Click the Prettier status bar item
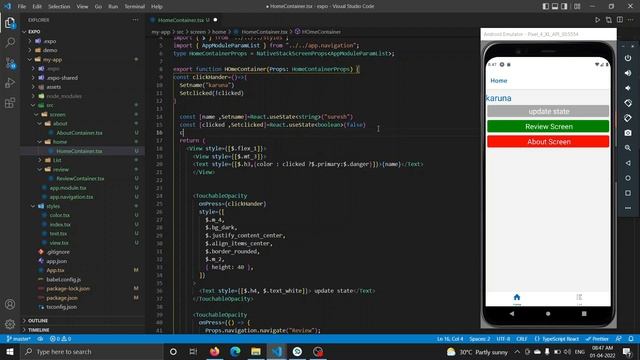 click(597, 339)
